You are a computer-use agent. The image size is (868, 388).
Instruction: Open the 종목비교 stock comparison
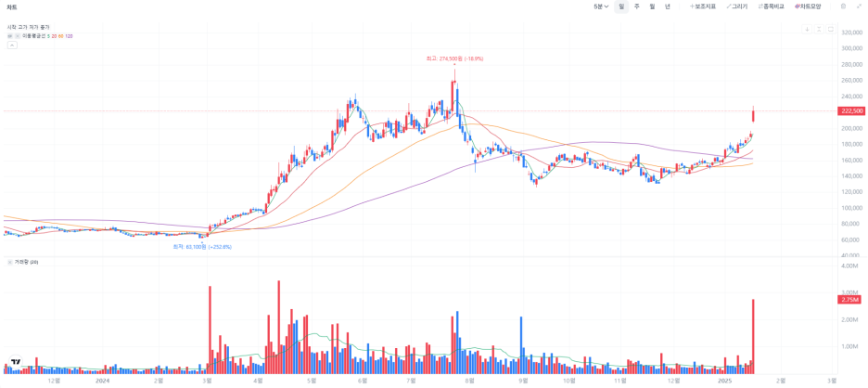click(x=772, y=6)
